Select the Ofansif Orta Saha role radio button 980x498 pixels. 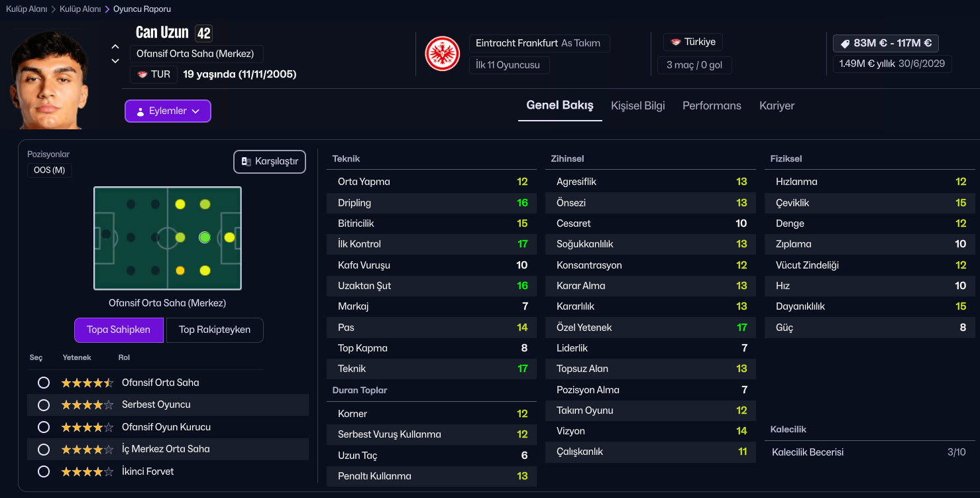[x=44, y=383]
